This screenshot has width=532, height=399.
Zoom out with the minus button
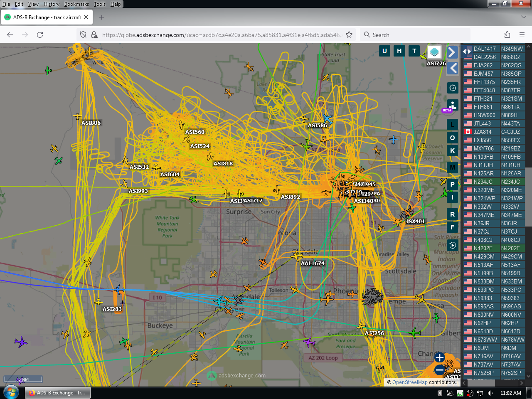pos(439,370)
